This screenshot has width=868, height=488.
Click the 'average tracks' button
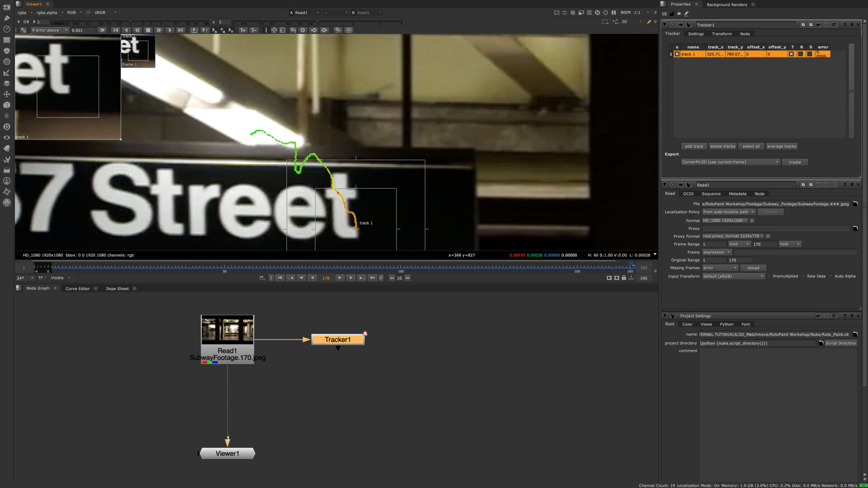pos(781,146)
